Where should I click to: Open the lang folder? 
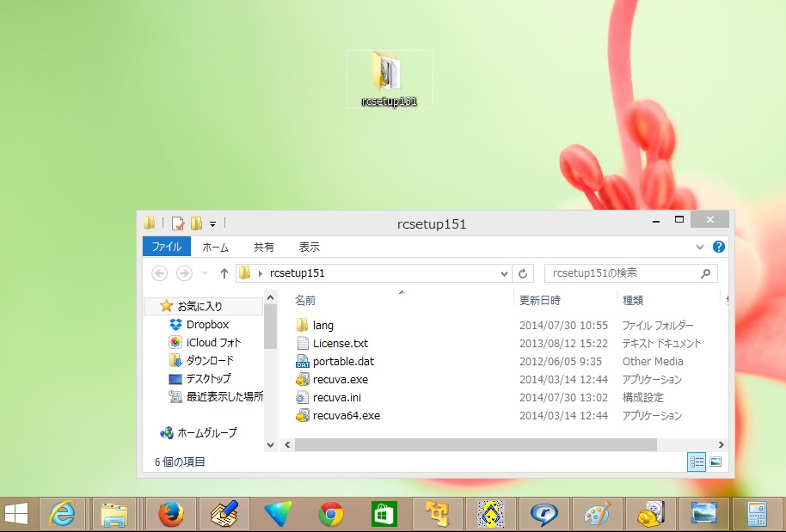pyautogui.click(x=322, y=325)
